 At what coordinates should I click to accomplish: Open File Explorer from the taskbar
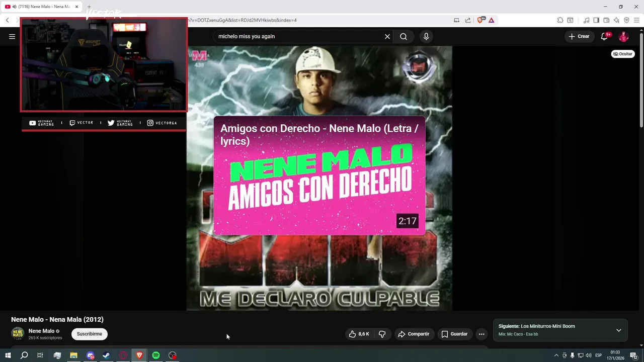[x=73, y=355]
